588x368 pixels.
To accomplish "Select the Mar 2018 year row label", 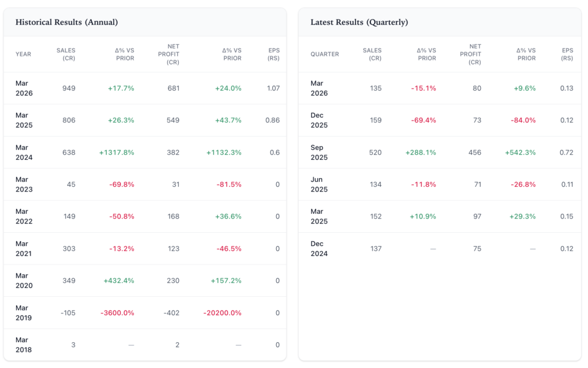I will point(24,345).
